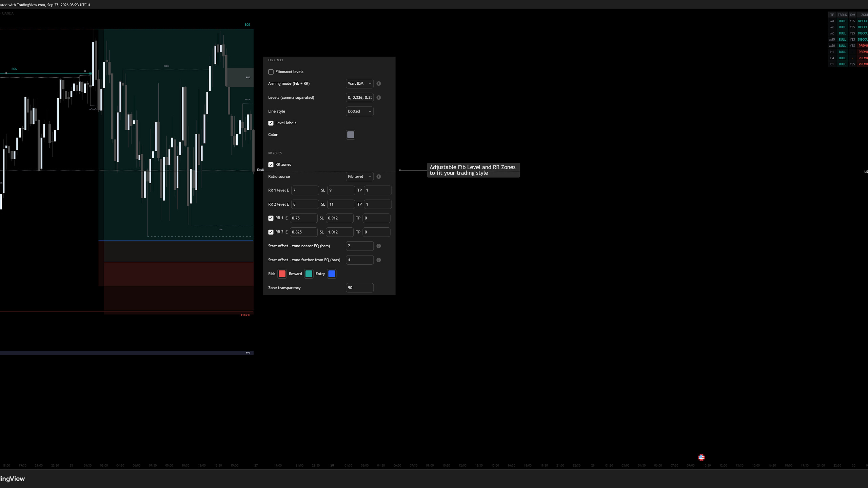868x488 pixels.
Task: Click the US flag economic event marker
Action: [x=702, y=457]
